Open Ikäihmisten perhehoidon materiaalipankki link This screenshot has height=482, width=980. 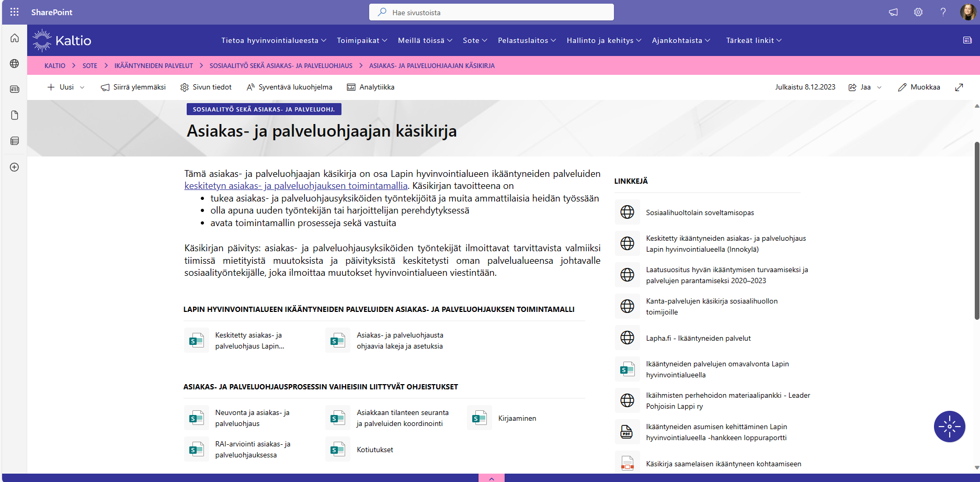pos(728,401)
